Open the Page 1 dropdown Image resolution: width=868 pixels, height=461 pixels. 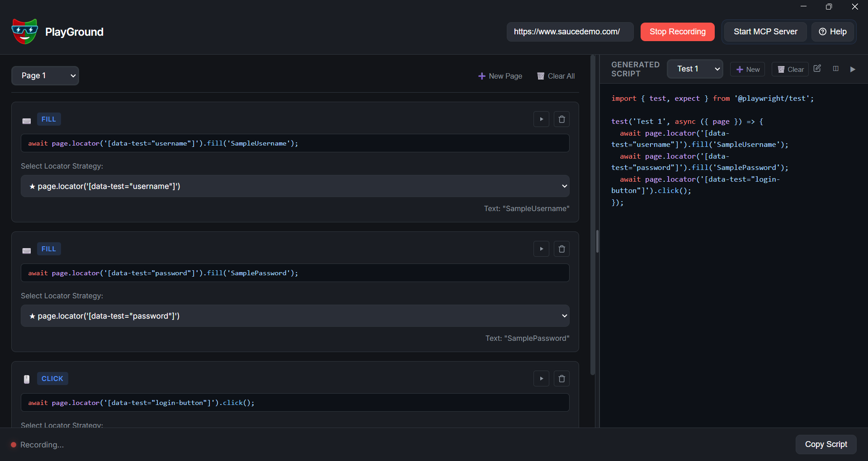45,75
